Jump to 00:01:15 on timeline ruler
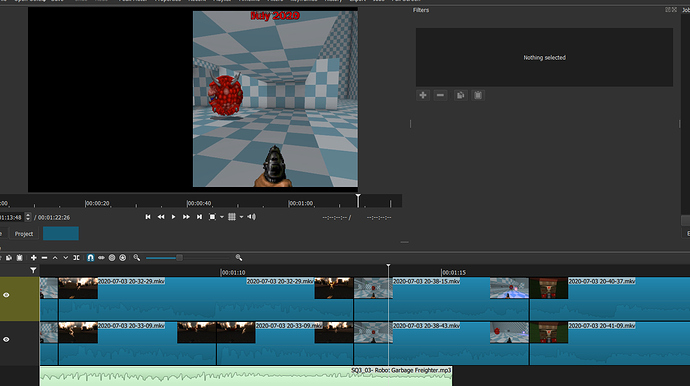 click(453, 272)
